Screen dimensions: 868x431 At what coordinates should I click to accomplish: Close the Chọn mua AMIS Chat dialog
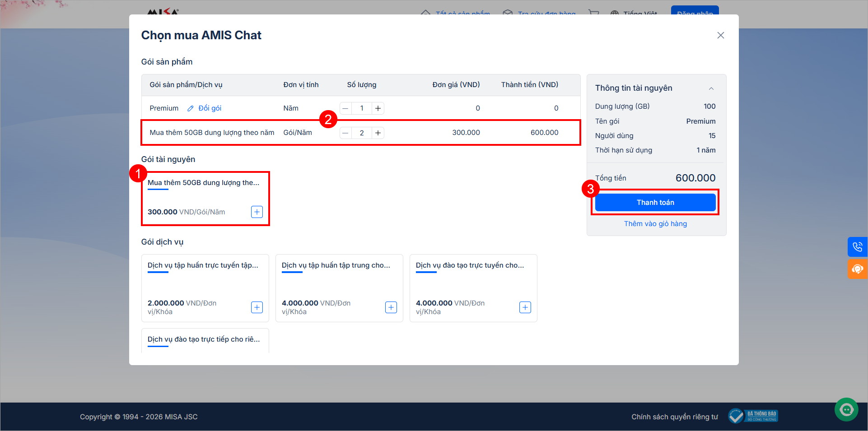pos(720,35)
